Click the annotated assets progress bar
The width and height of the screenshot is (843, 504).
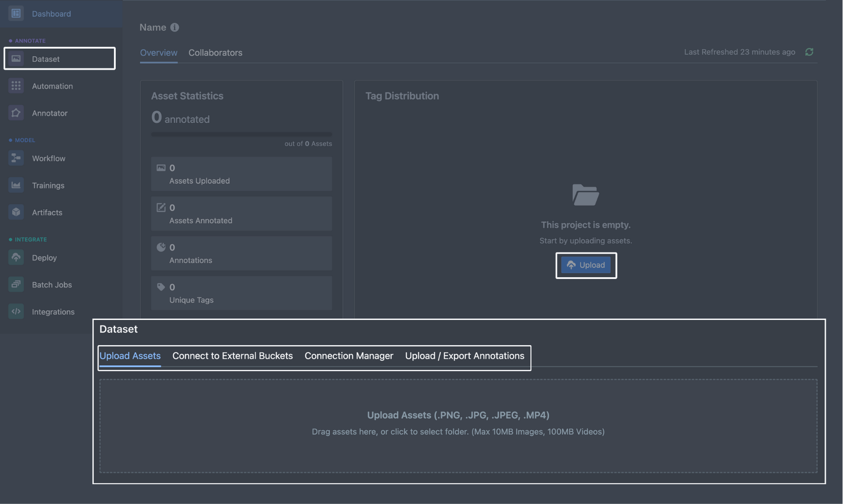[241, 134]
